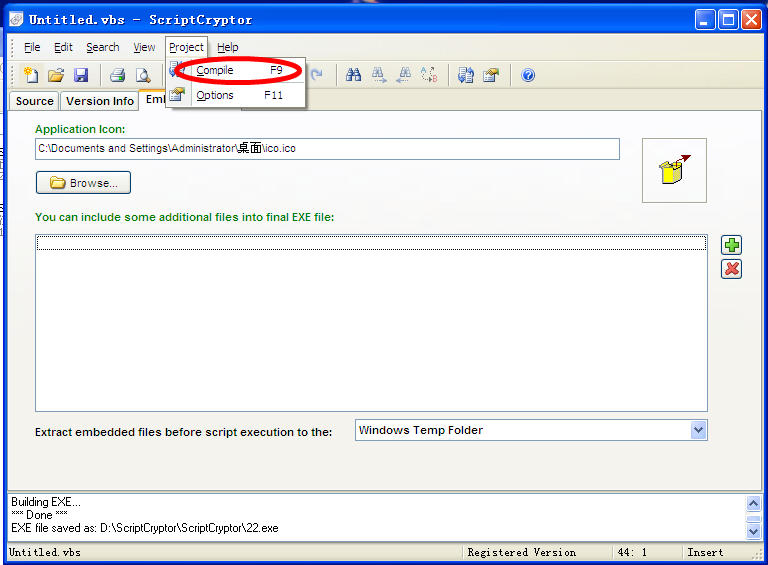Expand the Windows Temp Folder dropdown
768x565 pixels.
tap(698, 430)
